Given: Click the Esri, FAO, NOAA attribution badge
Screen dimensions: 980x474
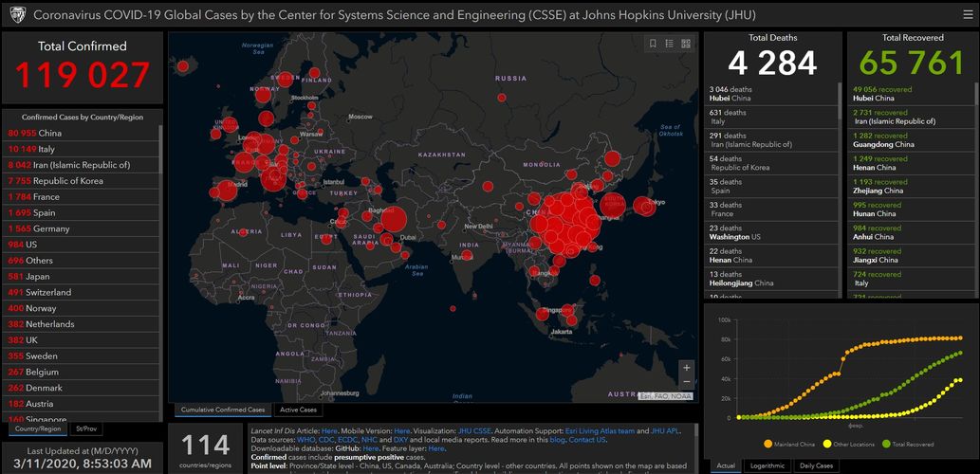Looking at the screenshot, I should click(x=665, y=396).
